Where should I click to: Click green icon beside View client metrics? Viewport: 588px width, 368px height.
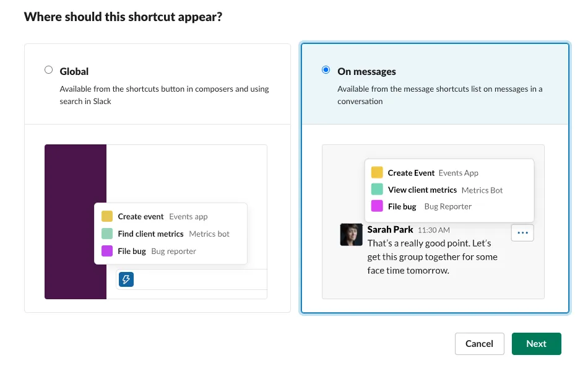tap(377, 190)
